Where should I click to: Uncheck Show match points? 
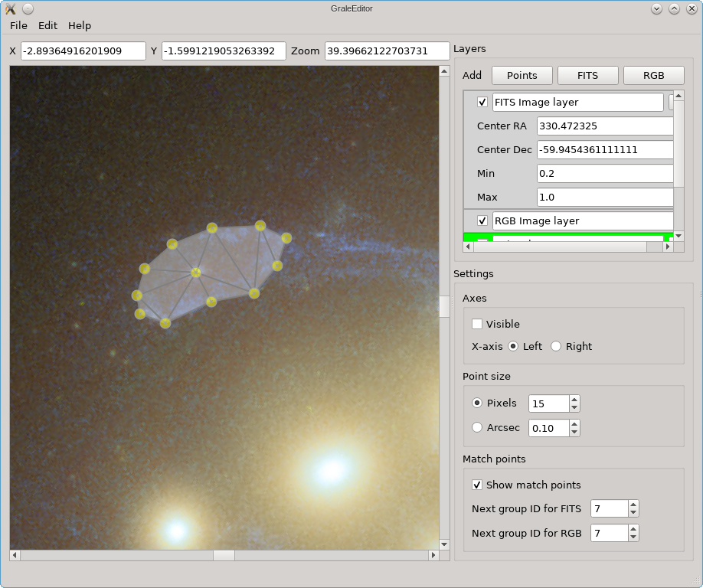(477, 485)
